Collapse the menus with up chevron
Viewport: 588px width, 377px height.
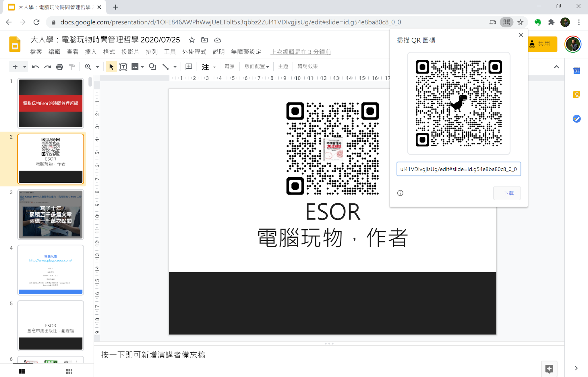click(556, 67)
